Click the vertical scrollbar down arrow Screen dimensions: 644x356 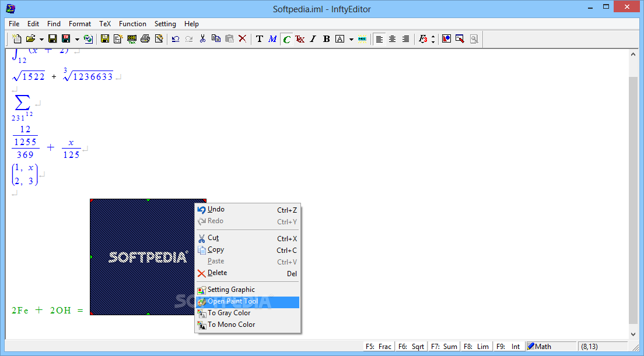633,334
